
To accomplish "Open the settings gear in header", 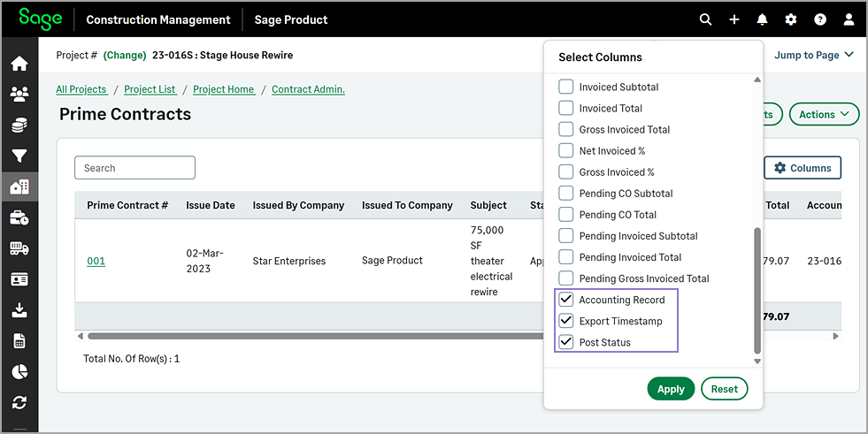I will point(791,19).
